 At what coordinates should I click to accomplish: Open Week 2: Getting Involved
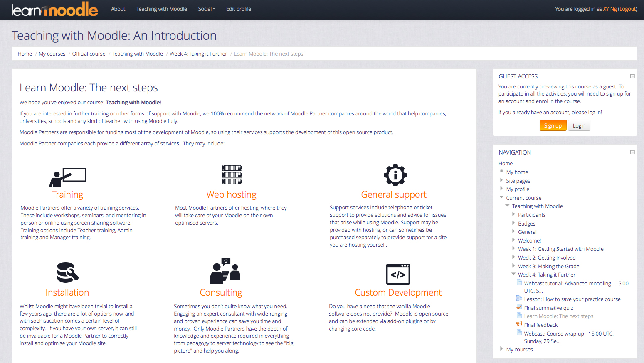click(x=547, y=258)
